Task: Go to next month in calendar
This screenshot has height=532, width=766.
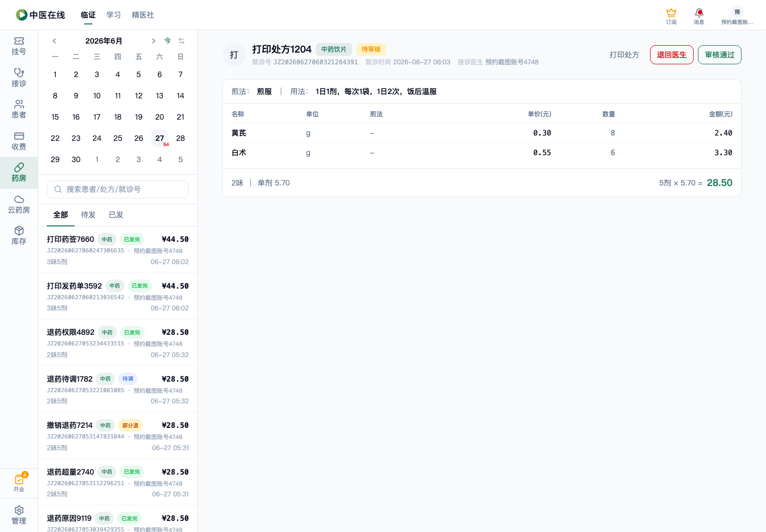Action: click(x=153, y=41)
